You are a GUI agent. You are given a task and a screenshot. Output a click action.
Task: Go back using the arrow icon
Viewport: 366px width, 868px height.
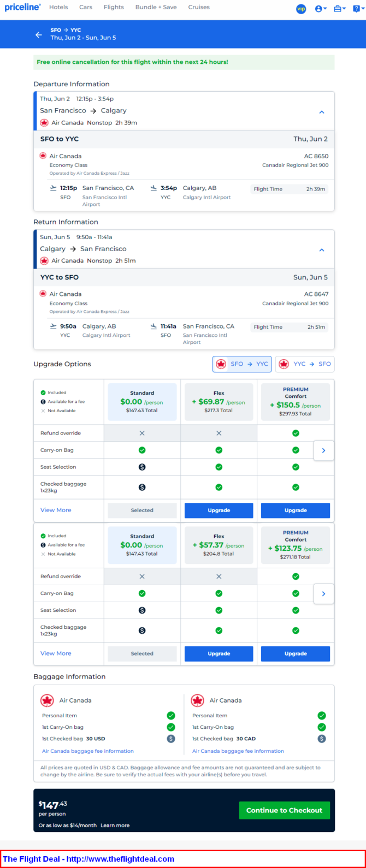(39, 34)
